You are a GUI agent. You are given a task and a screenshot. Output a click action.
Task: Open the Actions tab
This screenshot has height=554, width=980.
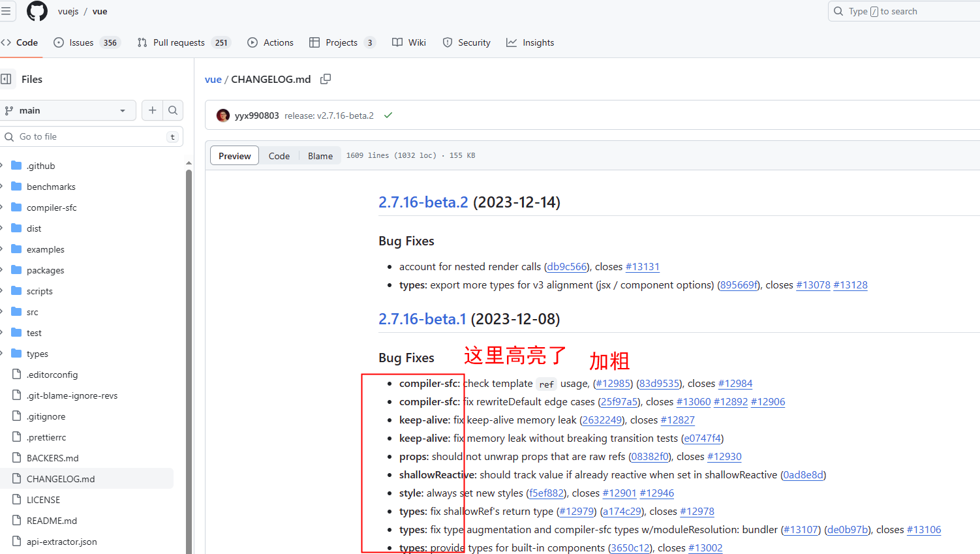271,42
